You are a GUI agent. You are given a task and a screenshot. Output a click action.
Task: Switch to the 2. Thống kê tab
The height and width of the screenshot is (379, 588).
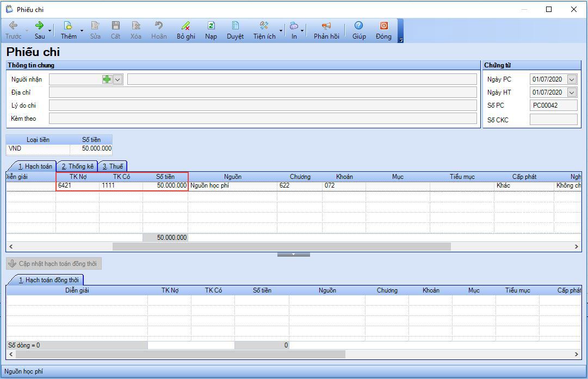click(x=77, y=166)
